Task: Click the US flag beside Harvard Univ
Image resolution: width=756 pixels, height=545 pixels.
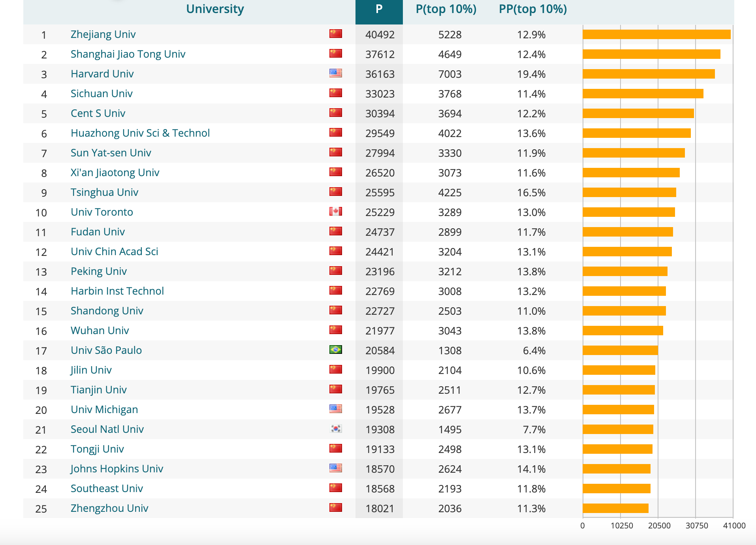Action: coord(335,73)
